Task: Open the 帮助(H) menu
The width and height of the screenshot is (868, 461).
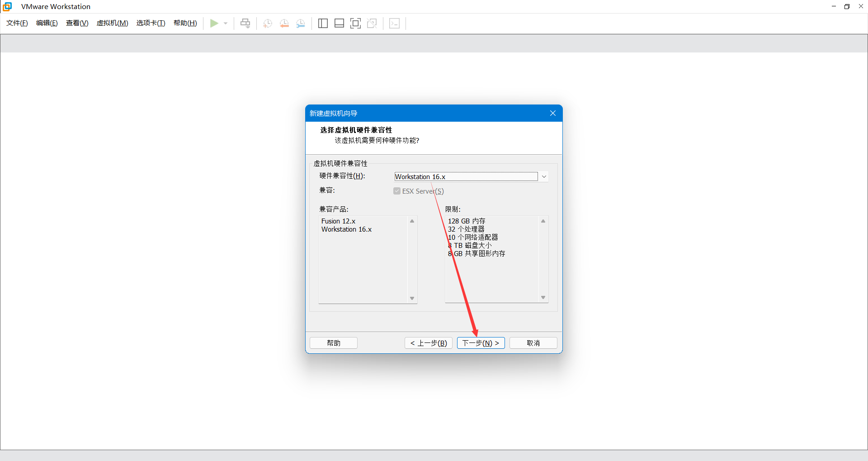Action: (185, 23)
